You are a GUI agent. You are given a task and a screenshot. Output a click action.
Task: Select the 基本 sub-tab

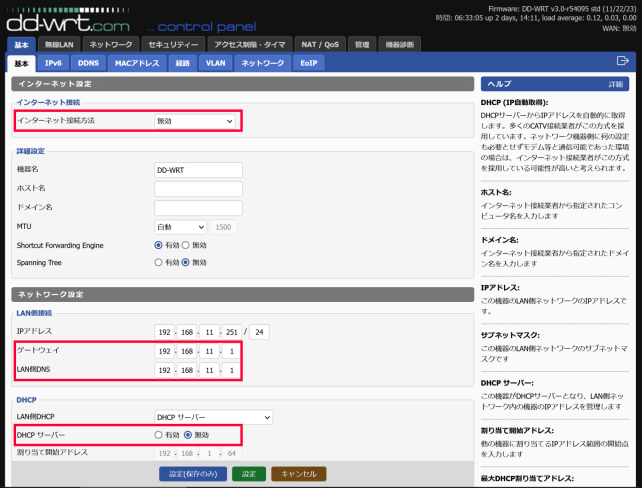pyautogui.click(x=21, y=63)
